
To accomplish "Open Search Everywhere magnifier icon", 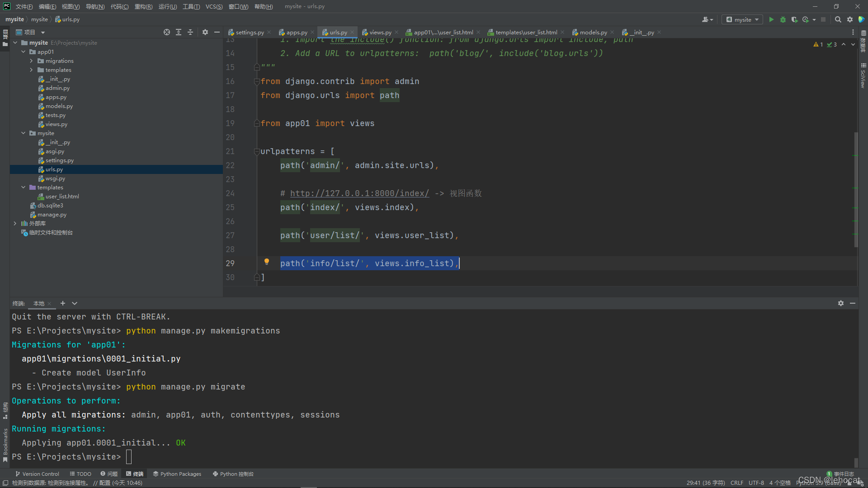I will (838, 19).
